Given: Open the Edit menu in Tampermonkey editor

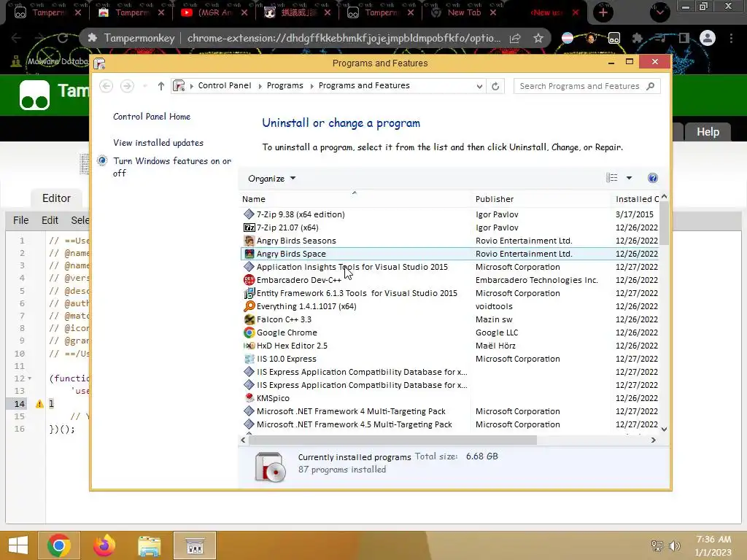Looking at the screenshot, I should [50, 220].
